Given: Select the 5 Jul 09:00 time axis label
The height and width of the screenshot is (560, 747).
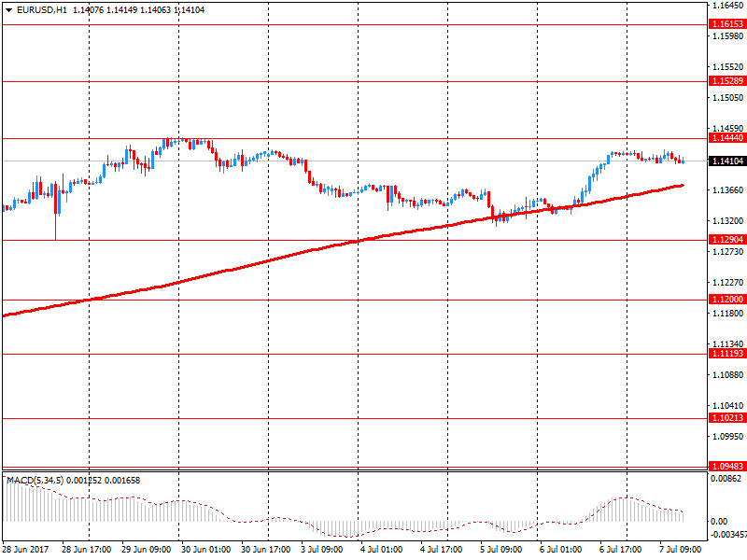Looking at the screenshot, I should [500, 550].
